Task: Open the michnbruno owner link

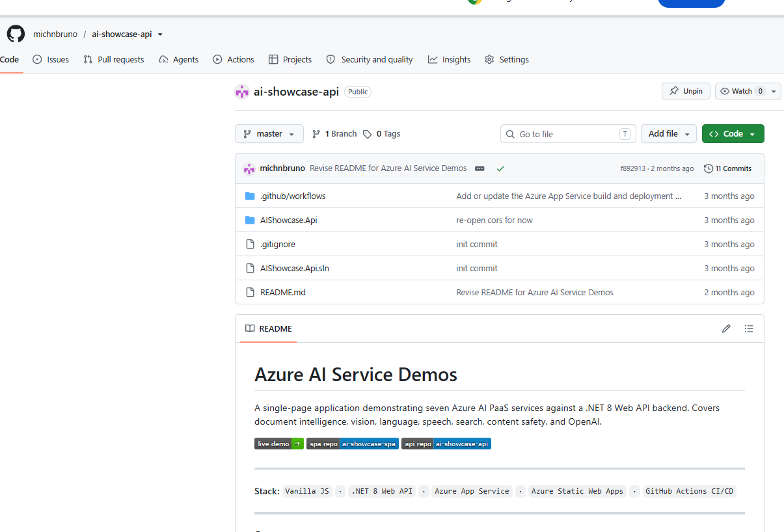Action: tap(55, 34)
